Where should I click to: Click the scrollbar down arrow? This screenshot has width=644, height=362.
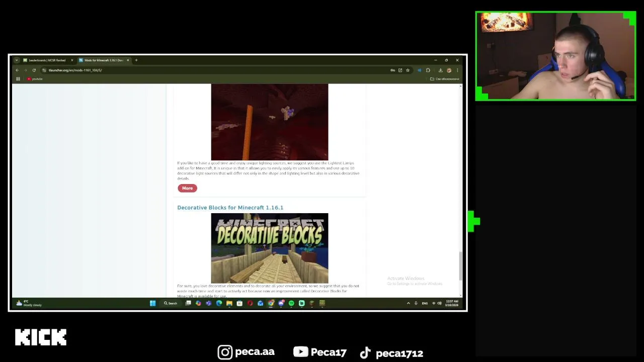(460, 296)
